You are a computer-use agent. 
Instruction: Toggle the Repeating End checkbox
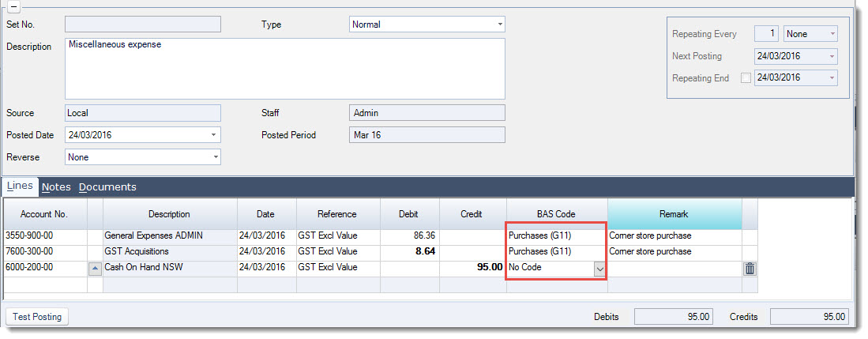[746, 78]
